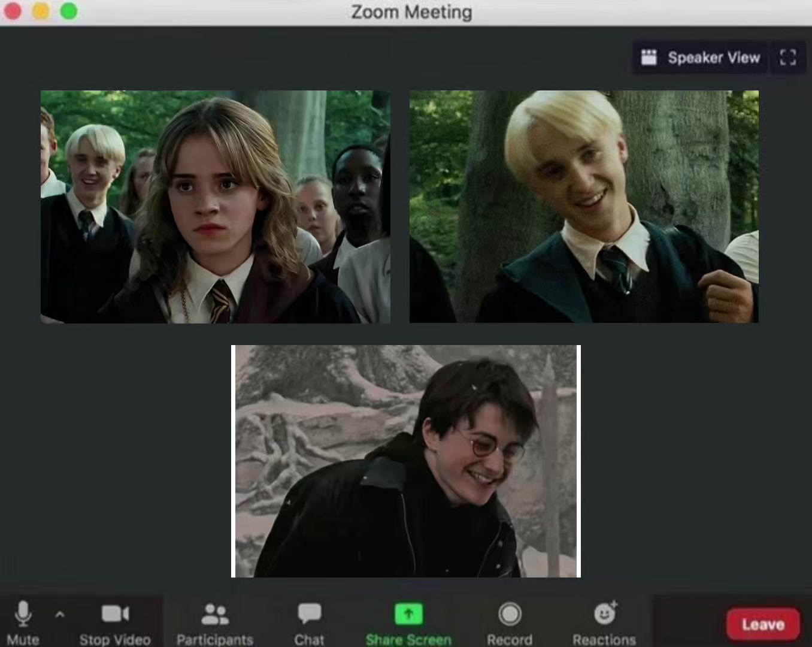
Task: Select the top-left participant video tile
Action: click(216, 207)
